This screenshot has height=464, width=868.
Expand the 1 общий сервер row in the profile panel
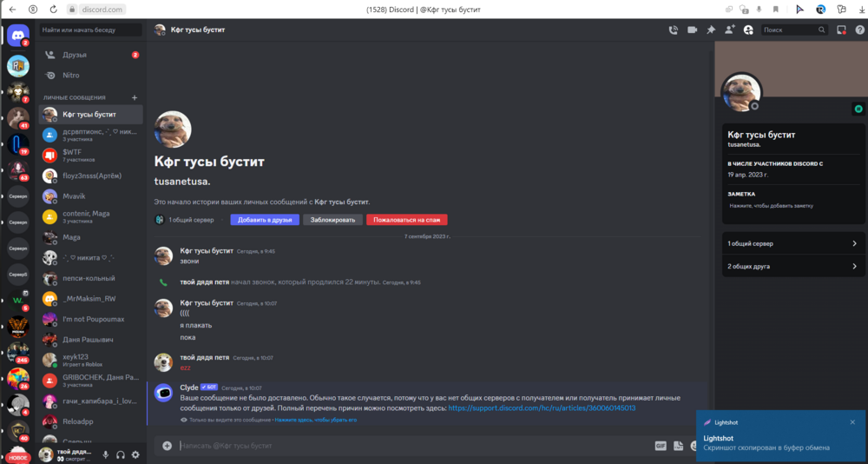click(x=792, y=243)
